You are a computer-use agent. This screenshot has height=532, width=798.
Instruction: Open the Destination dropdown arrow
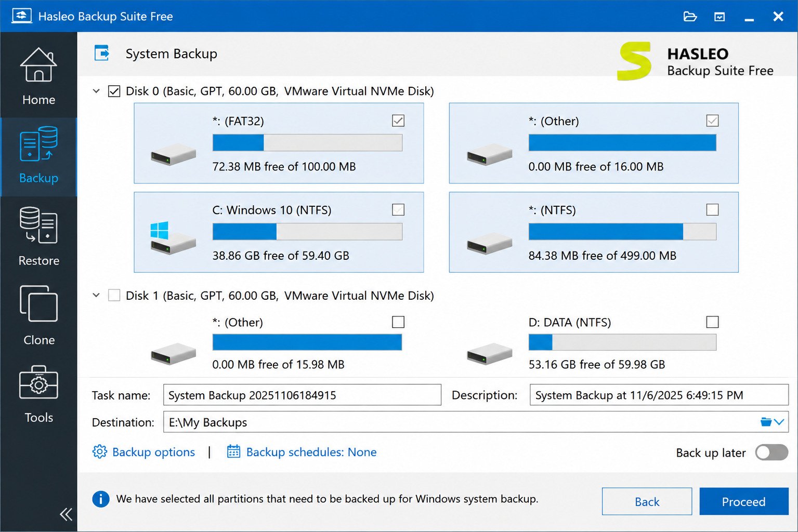(779, 422)
